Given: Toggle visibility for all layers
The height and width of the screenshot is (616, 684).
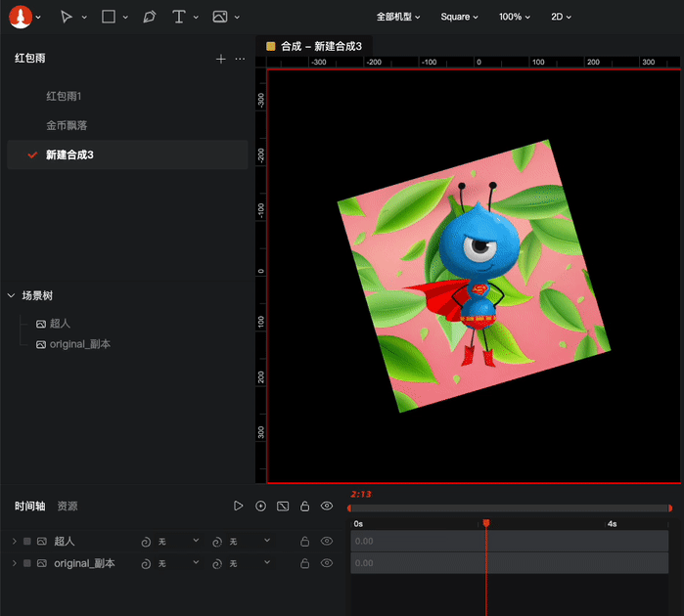Looking at the screenshot, I should click(327, 506).
